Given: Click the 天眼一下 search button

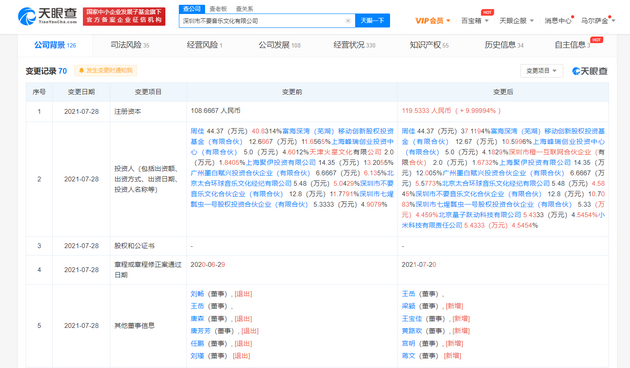Looking at the screenshot, I should pos(372,20).
